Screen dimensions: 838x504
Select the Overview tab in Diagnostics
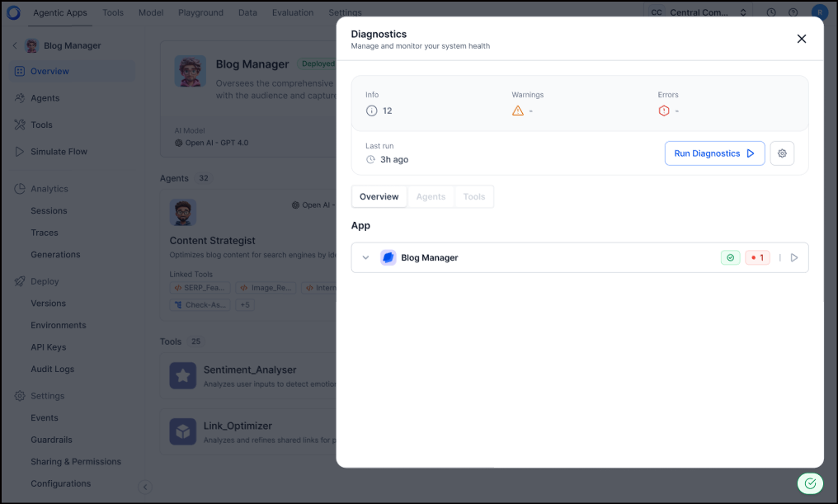click(379, 196)
